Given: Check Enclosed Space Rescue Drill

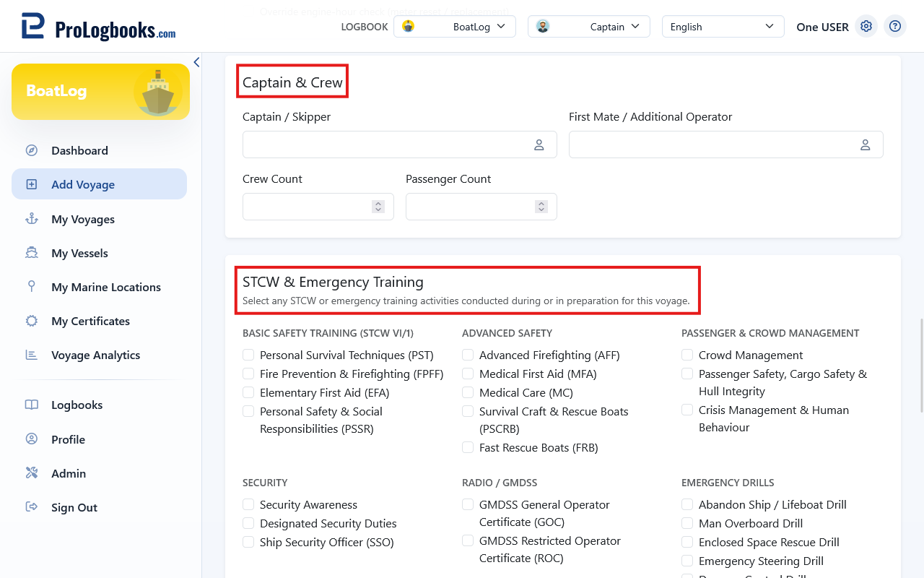Looking at the screenshot, I should pyautogui.click(x=687, y=542).
